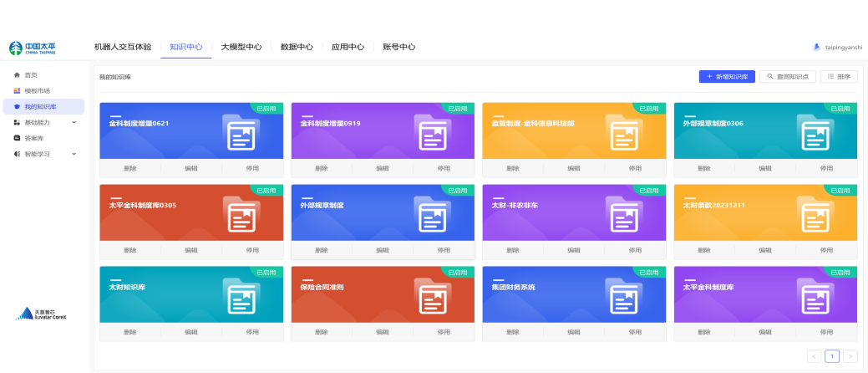
Task: Open the 应用中心 tab
Action: point(348,47)
